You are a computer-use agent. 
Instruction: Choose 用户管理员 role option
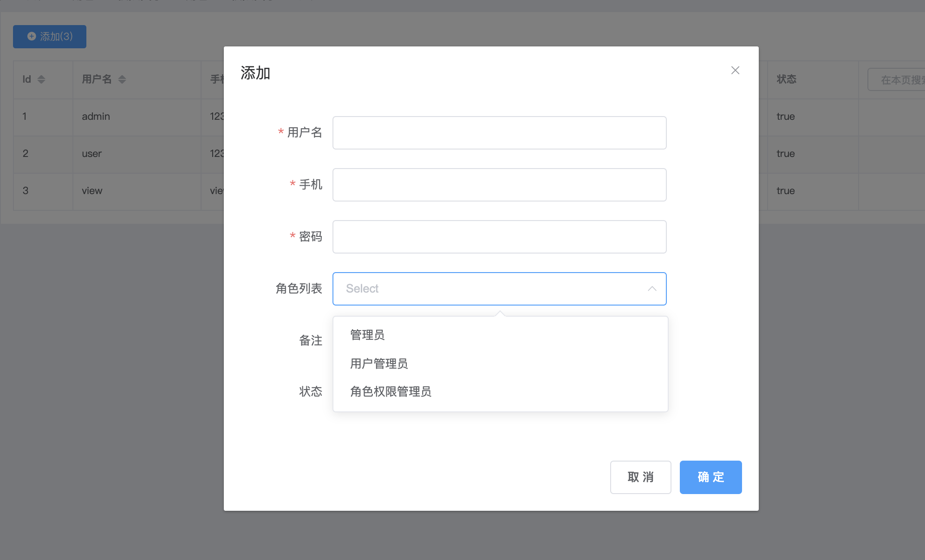(x=379, y=364)
